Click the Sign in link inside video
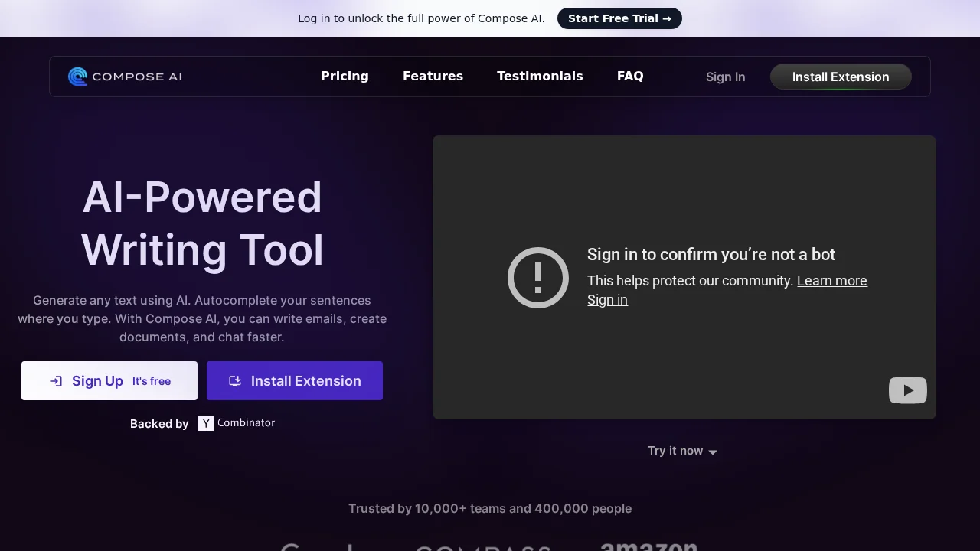 pos(607,300)
